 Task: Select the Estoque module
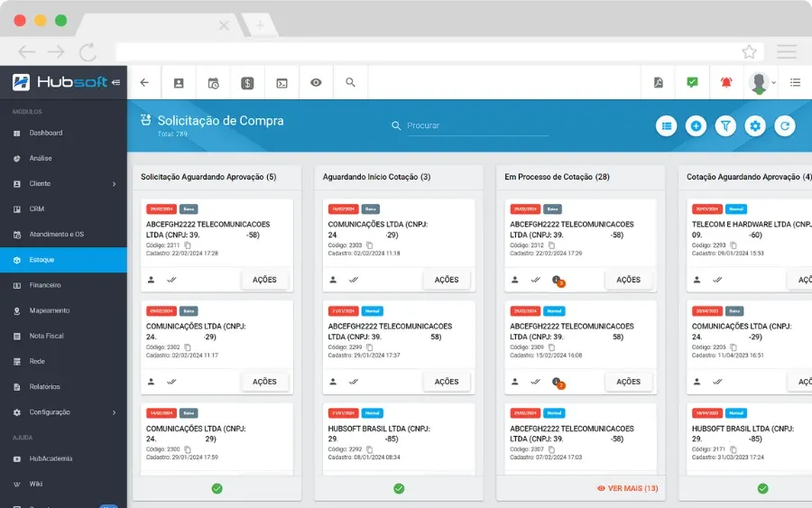(x=63, y=260)
